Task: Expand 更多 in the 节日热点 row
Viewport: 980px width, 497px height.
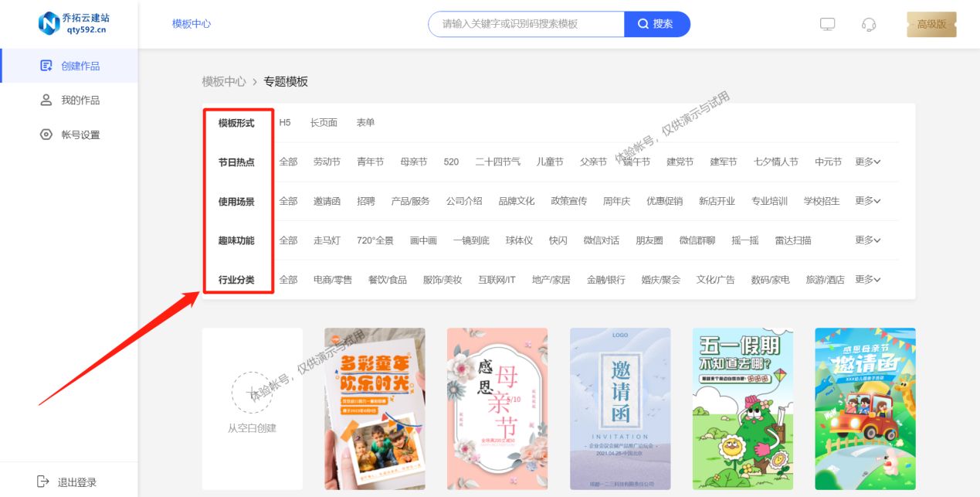Action: [868, 162]
